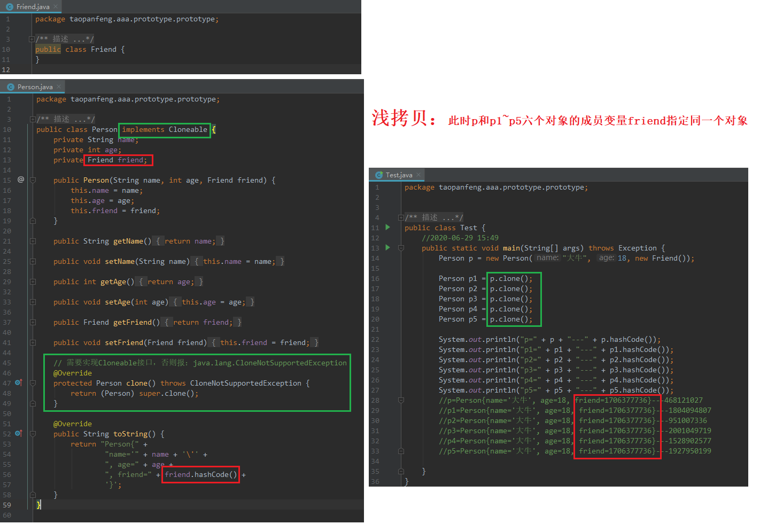Click override gutter icon beside clone method
The height and width of the screenshot is (532, 760).
tap(19, 382)
